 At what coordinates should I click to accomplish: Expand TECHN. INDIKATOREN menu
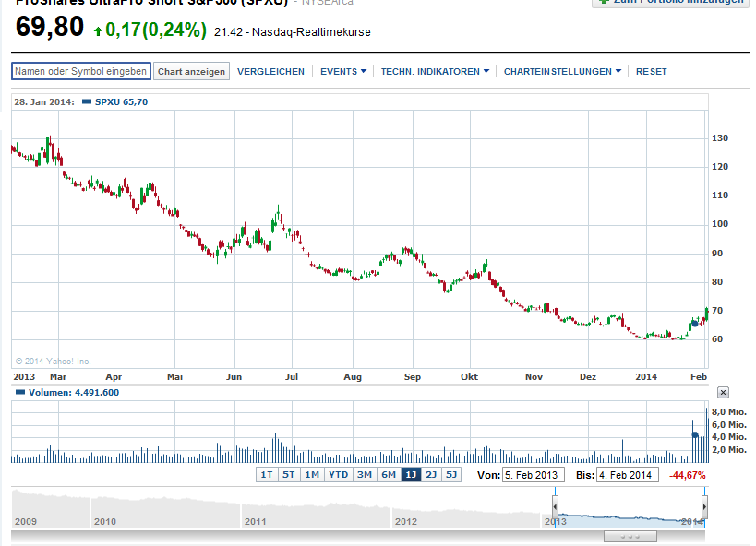[435, 71]
